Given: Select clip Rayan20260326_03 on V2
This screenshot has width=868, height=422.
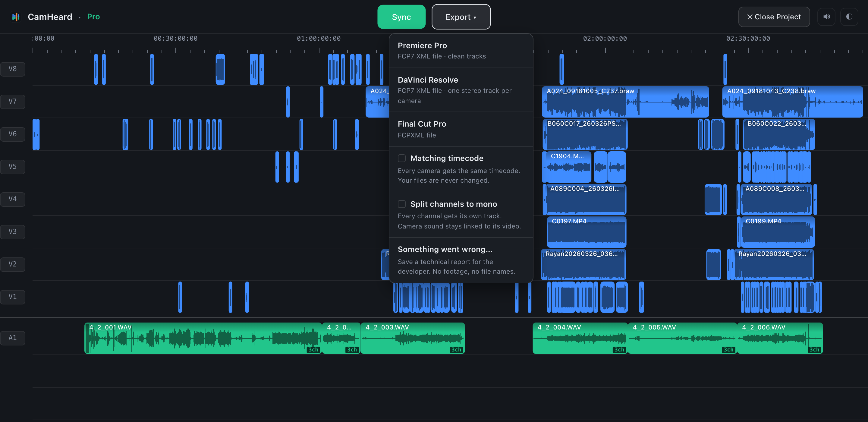Looking at the screenshot, I should [x=773, y=265].
